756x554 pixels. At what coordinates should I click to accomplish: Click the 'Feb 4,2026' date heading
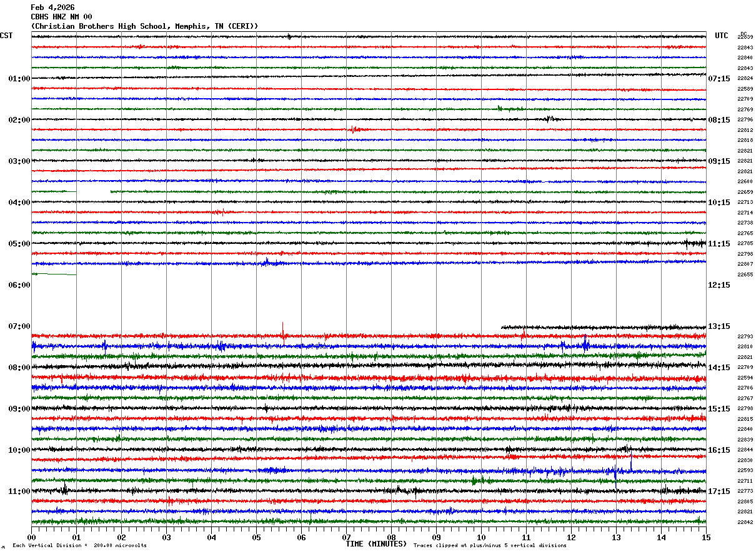[52, 8]
